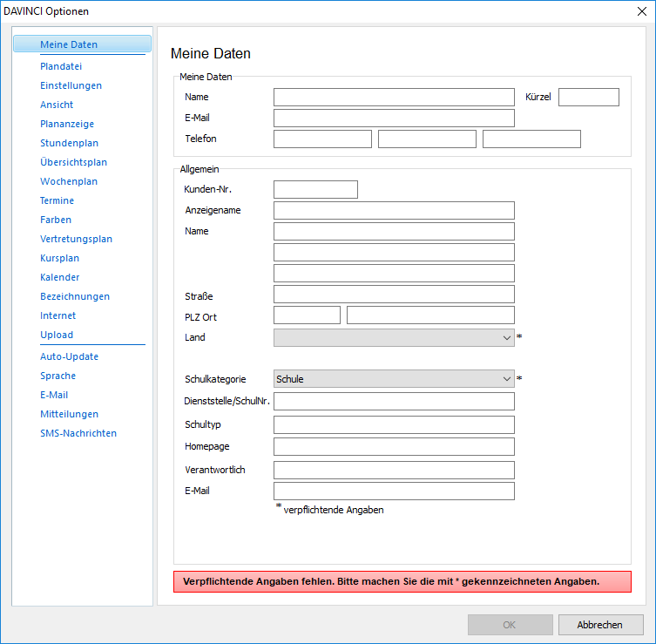Click the Name field under Meine Daten
This screenshot has height=644, width=656.
(x=394, y=97)
